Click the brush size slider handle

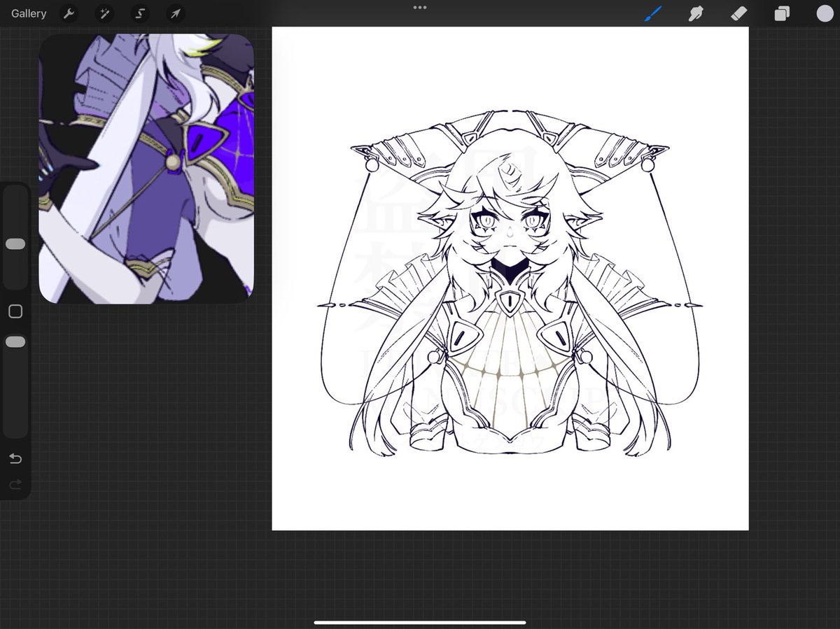15,243
